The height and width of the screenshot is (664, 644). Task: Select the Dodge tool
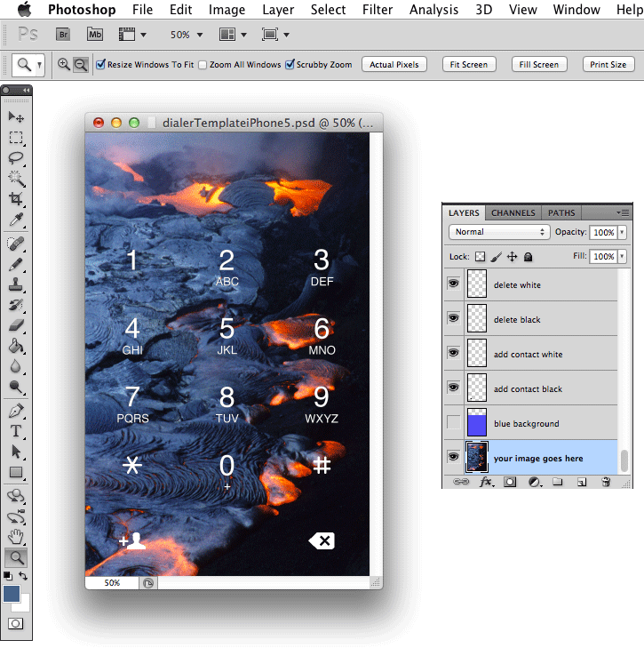click(x=16, y=387)
